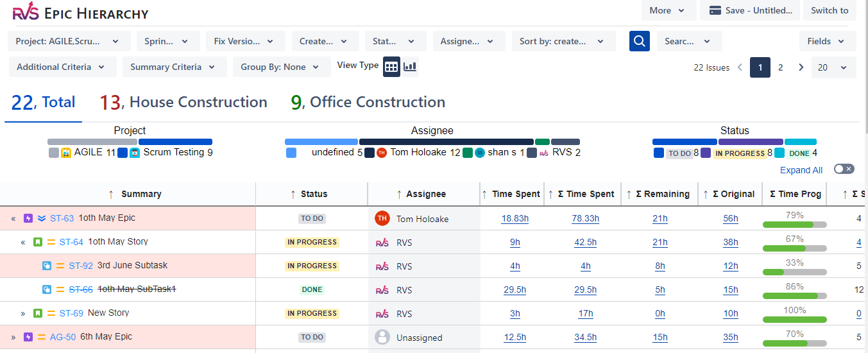Image resolution: width=868 pixels, height=353 pixels.
Task: Click the 79% time progress bar
Action: click(794, 225)
